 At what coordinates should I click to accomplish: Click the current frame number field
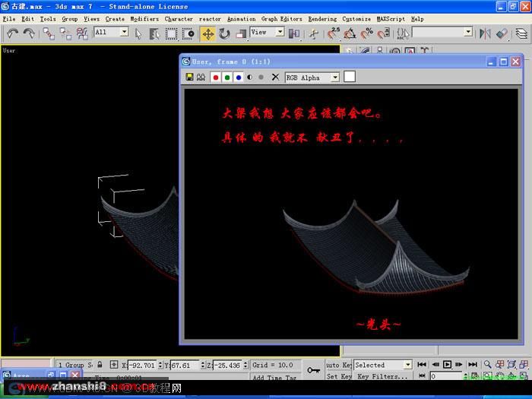click(445, 376)
